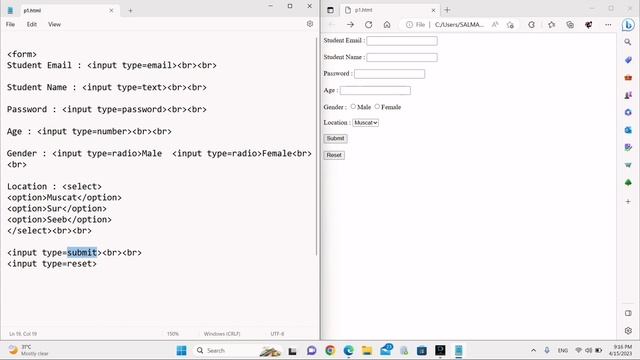Click the 150% zoom level in status bar
640x360 pixels.
tap(173, 334)
